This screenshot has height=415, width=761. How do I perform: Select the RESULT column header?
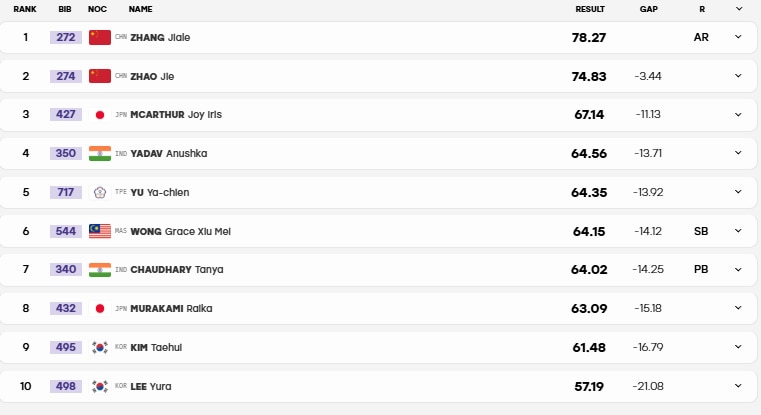click(590, 9)
